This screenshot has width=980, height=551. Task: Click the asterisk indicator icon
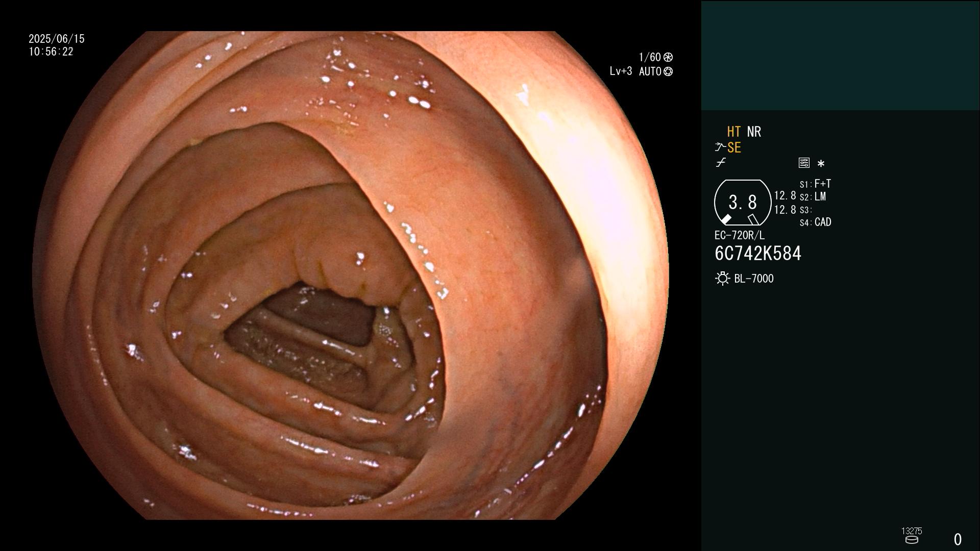(x=821, y=164)
